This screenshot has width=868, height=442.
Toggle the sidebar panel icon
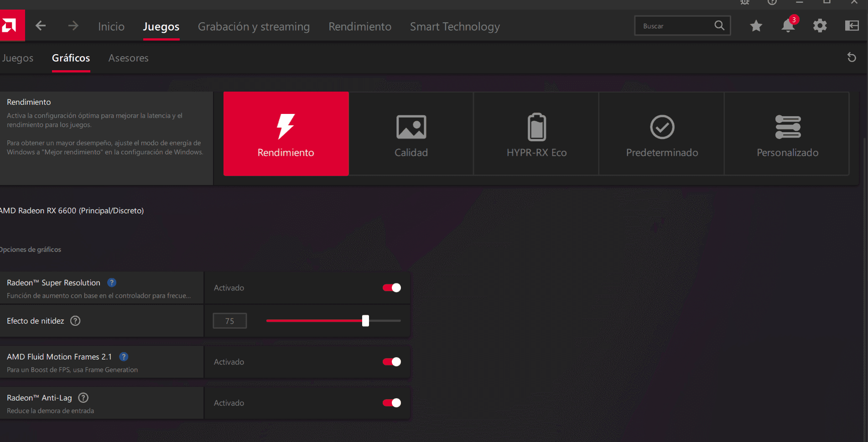(852, 26)
